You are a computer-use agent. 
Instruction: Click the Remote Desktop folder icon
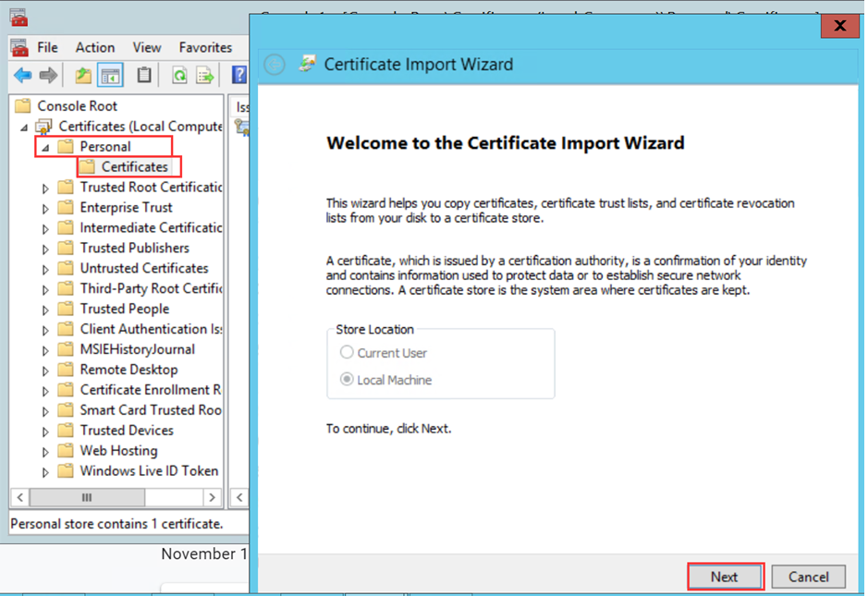(x=66, y=370)
